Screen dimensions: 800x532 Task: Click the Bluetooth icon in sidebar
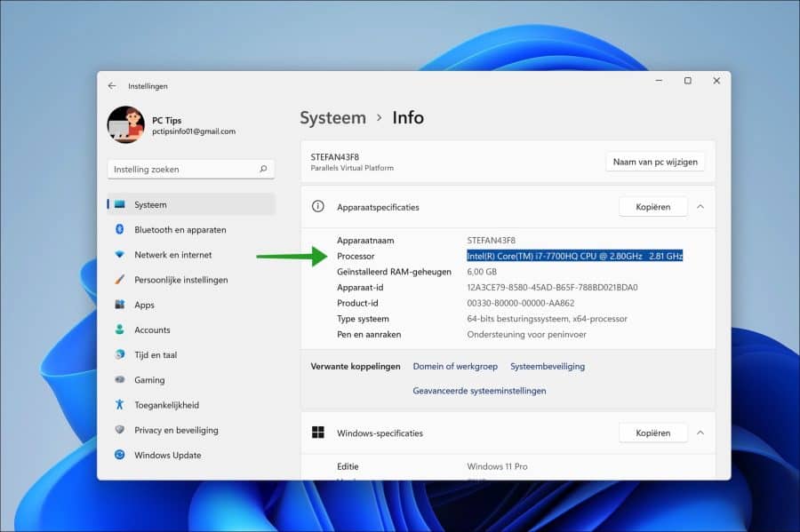pyautogui.click(x=120, y=229)
